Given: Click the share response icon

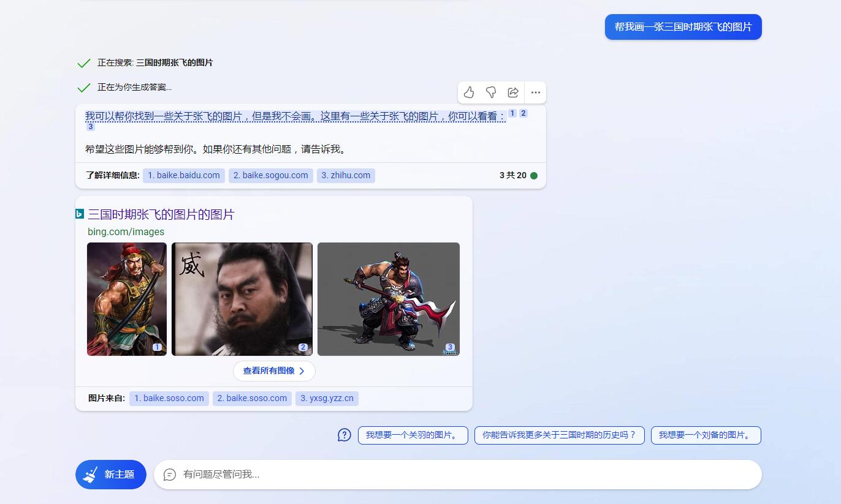Looking at the screenshot, I should coord(513,92).
